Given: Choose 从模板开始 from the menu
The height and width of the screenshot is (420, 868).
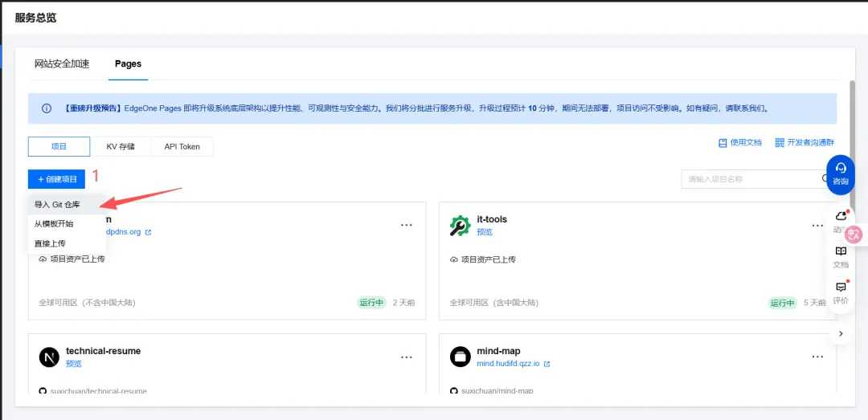Looking at the screenshot, I should coord(67,223).
